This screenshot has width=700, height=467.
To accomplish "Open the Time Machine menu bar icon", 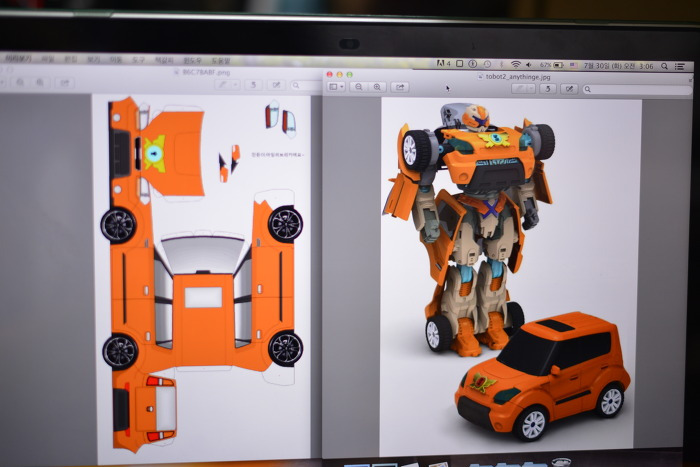I will pyautogui.click(x=488, y=64).
